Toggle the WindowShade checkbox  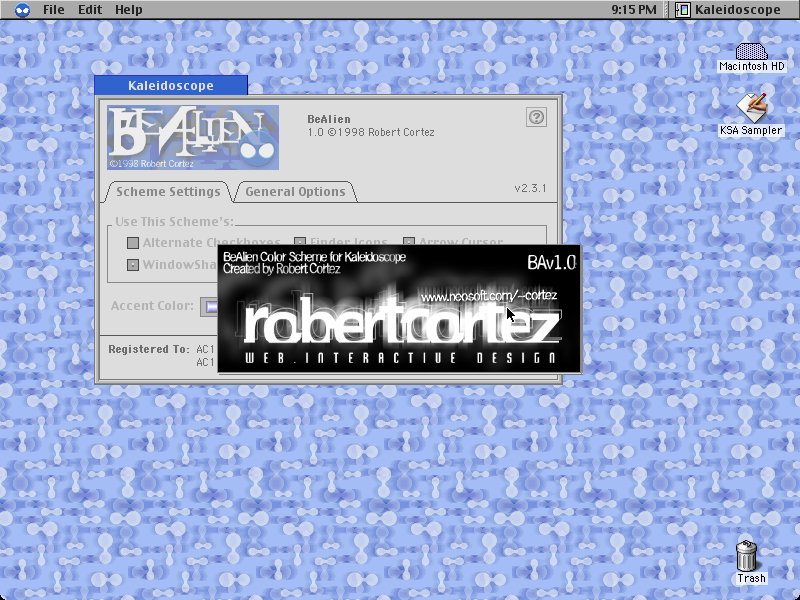pos(133,265)
